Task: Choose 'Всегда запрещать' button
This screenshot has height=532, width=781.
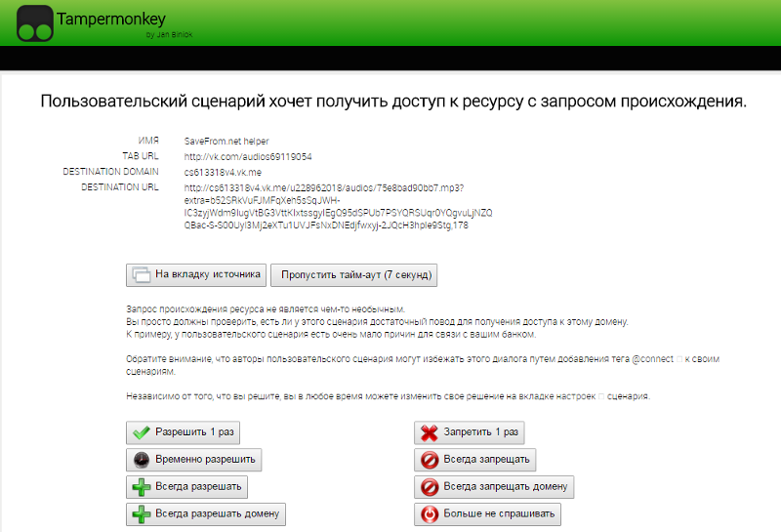Action: pos(475,460)
